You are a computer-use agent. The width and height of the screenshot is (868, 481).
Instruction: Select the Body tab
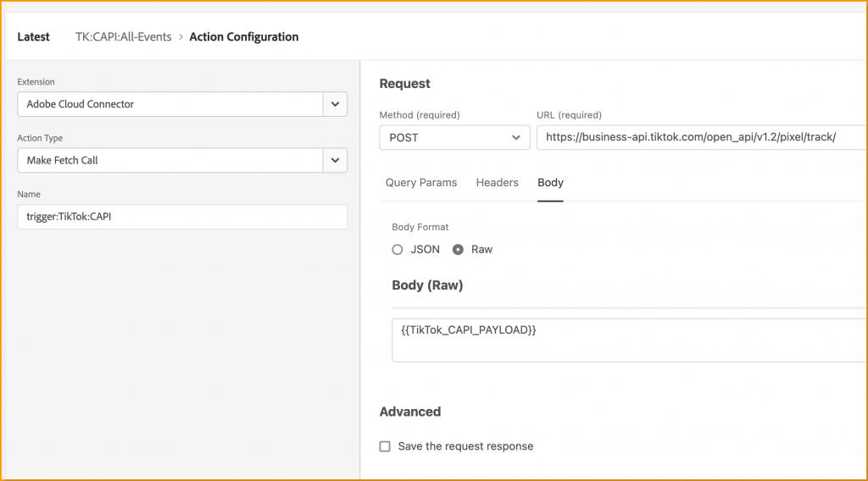point(550,183)
